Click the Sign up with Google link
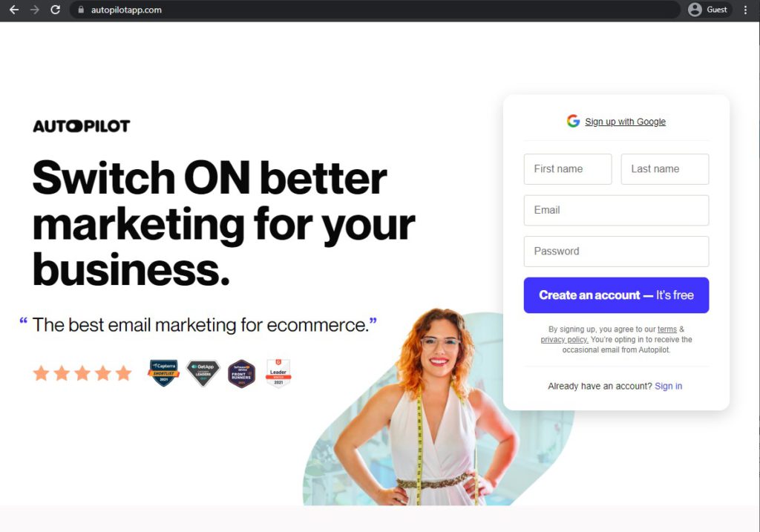 point(625,122)
